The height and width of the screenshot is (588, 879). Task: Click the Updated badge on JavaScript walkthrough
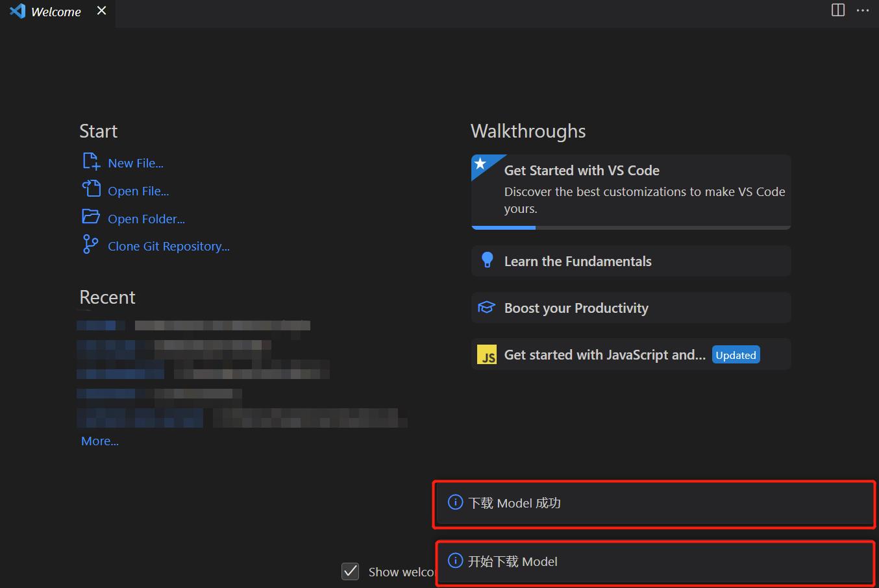[736, 355]
